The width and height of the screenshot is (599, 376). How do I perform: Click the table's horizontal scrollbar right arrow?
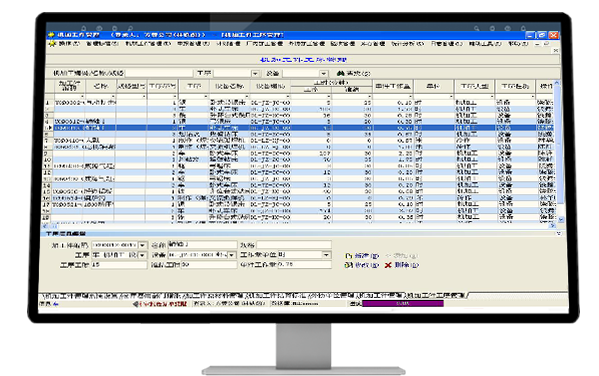[552, 226]
